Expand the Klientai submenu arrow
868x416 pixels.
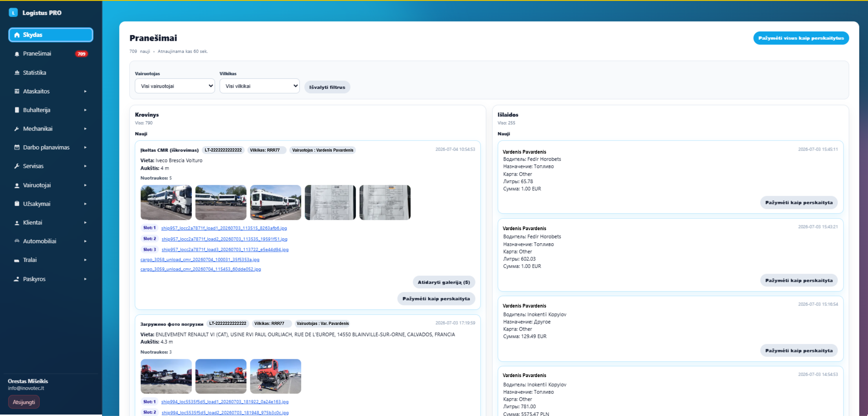(x=85, y=223)
